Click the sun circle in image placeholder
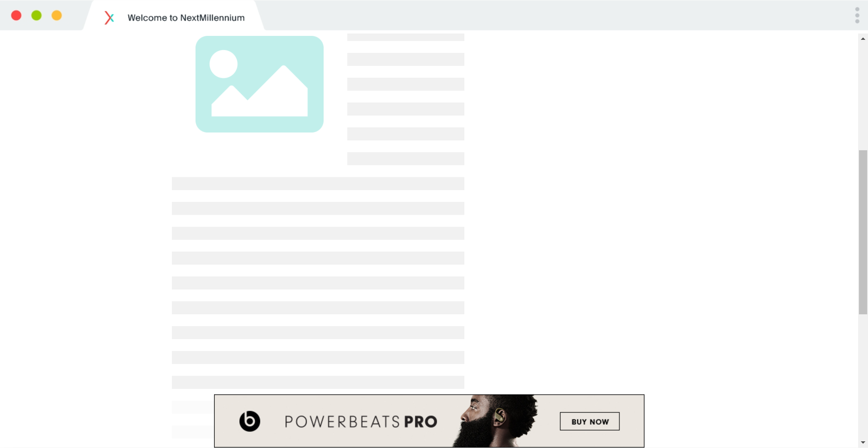The image size is (868, 448). click(224, 64)
